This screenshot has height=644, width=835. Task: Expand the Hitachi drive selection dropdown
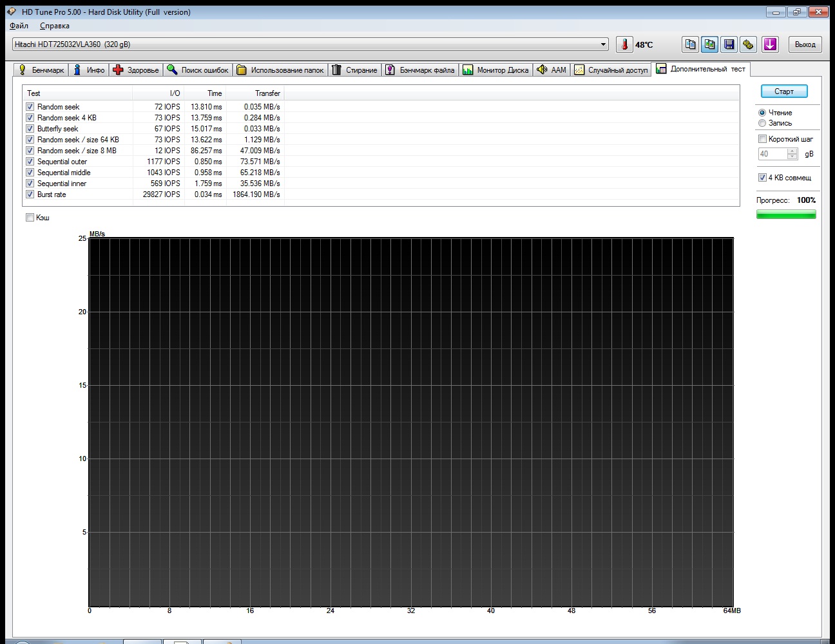604,44
